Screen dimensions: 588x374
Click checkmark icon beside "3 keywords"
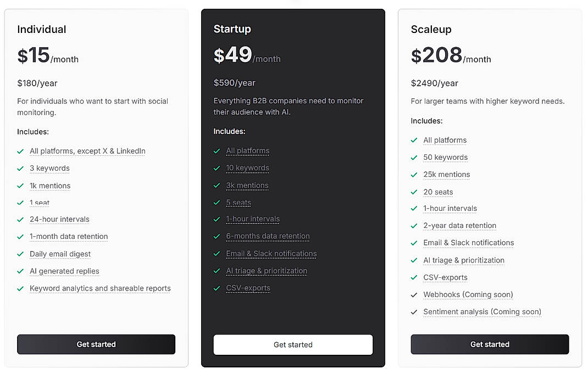coord(20,169)
